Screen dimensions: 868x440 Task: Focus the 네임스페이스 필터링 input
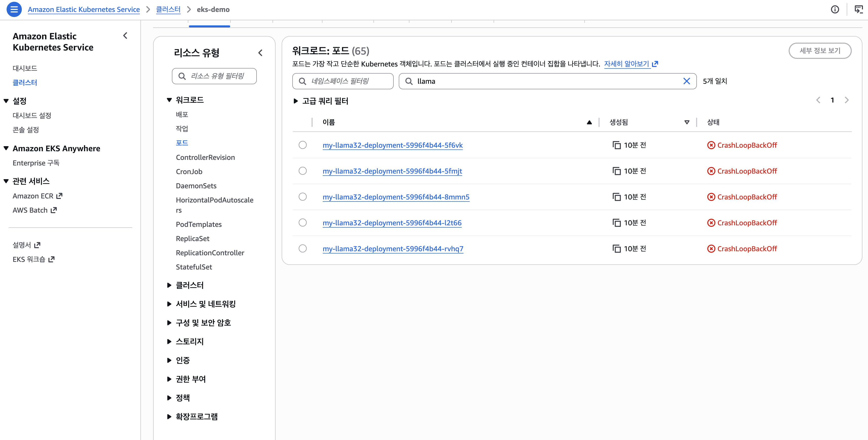click(x=343, y=81)
